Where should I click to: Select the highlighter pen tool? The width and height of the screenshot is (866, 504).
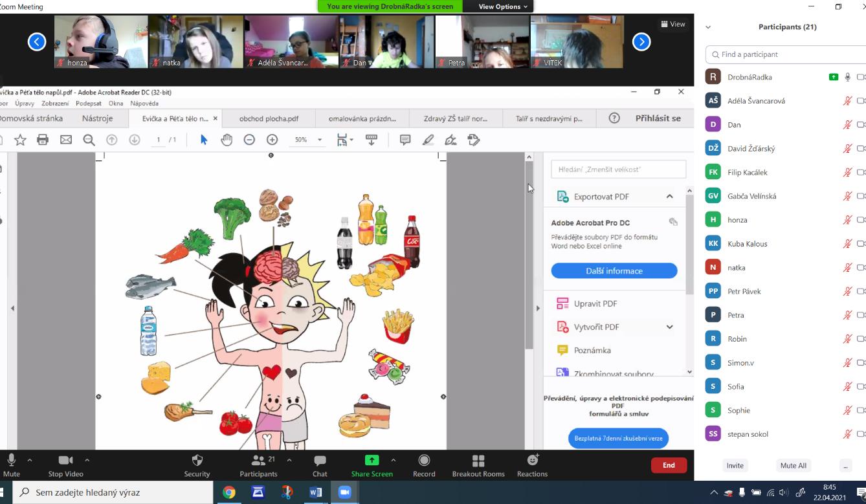[x=428, y=140]
